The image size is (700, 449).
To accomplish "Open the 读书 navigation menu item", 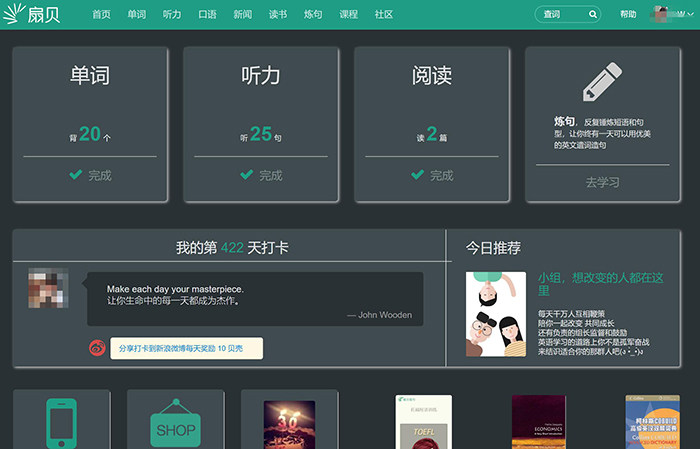I will [x=278, y=14].
